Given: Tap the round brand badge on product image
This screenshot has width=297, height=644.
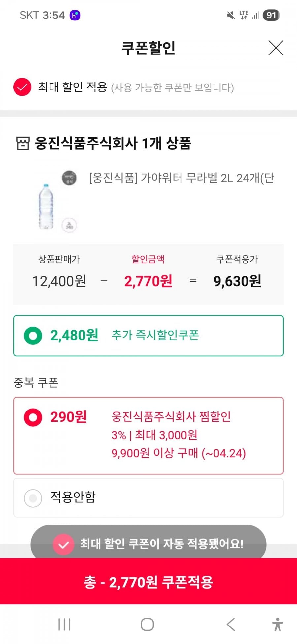Looking at the screenshot, I should pos(69,178).
